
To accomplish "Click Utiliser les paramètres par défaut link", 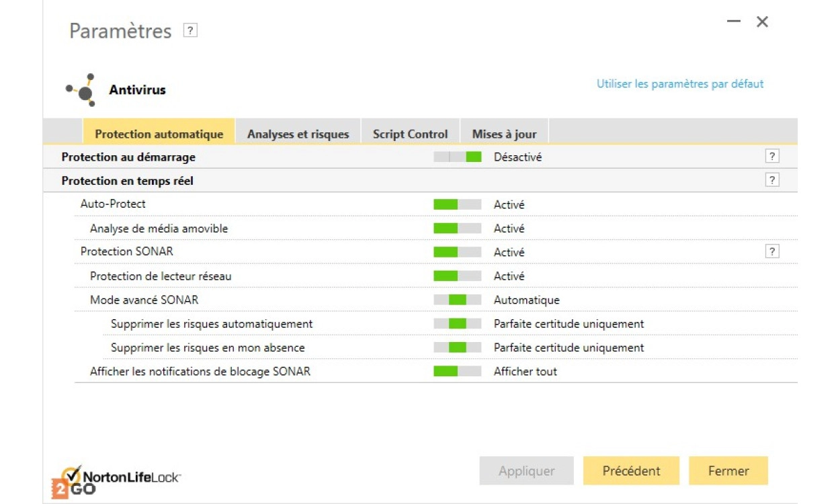I will pyautogui.click(x=680, y=84).
